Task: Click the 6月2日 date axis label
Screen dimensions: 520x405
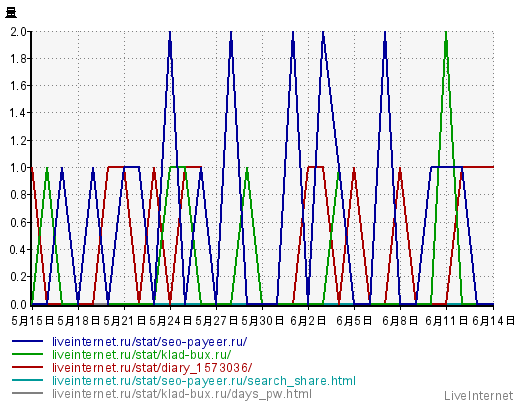Action: pyautogui.click(x=308, y=321)
